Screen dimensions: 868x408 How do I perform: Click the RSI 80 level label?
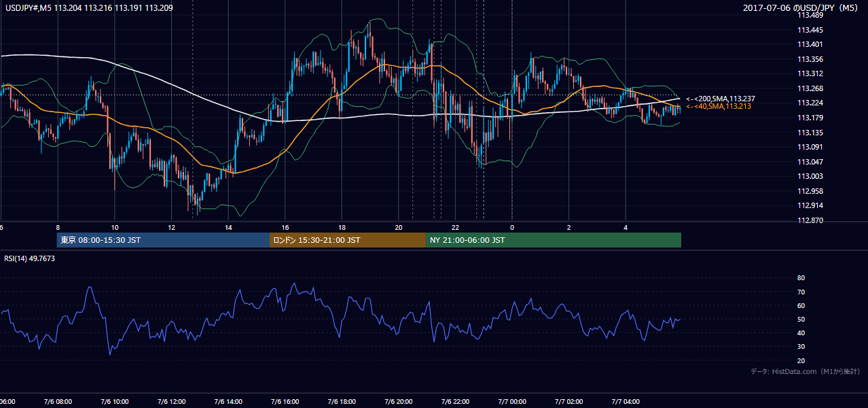pyautogui.click(x=801, y=278)
